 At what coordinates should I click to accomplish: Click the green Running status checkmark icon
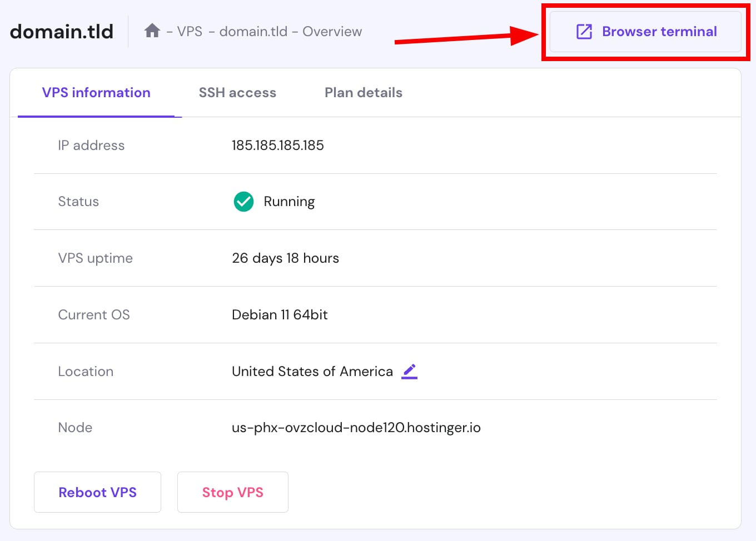coord(243,202)
